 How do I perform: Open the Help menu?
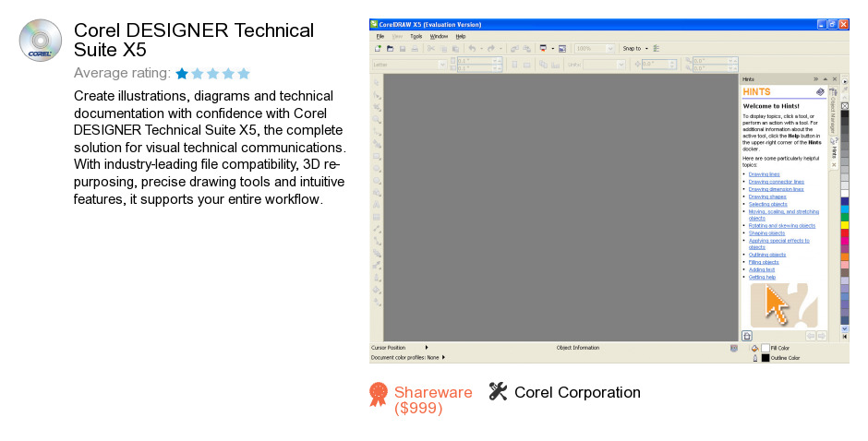coord(461,37)
